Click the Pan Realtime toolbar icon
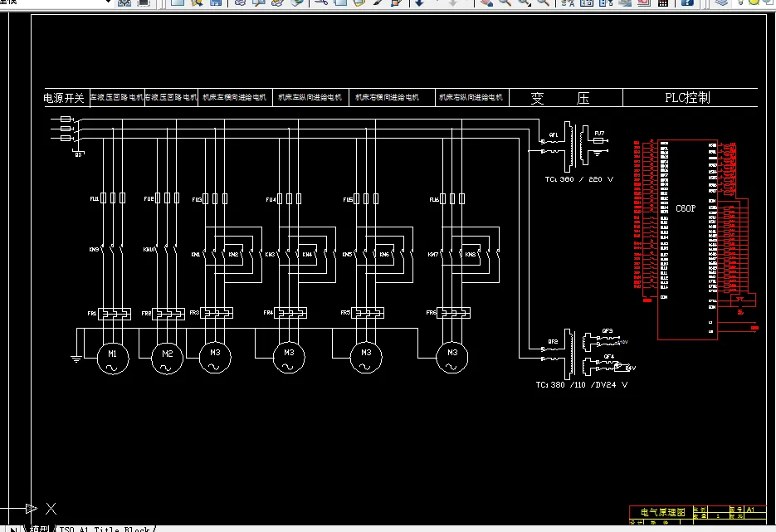The height and width of the screenshot is (532, 776). click(x=486, y=2)
